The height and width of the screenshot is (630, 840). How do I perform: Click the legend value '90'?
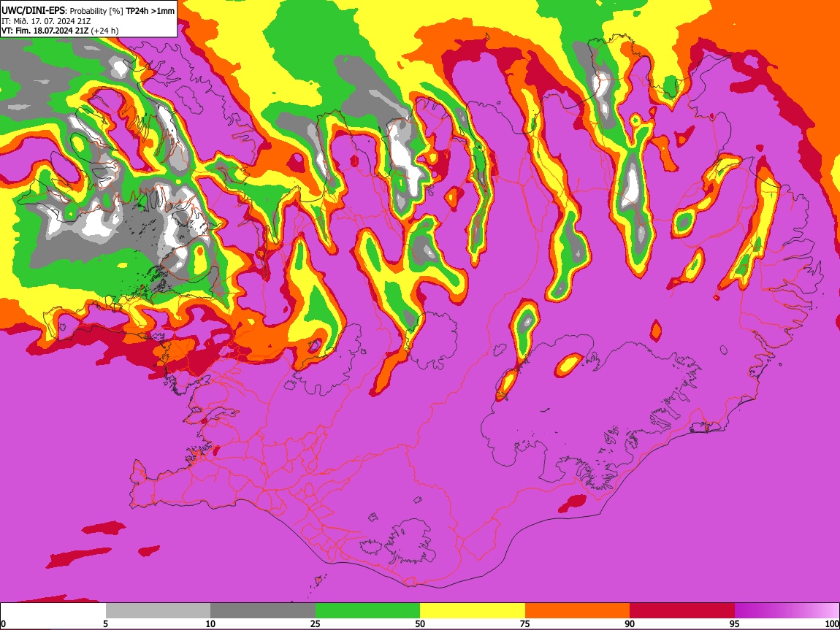630,623
